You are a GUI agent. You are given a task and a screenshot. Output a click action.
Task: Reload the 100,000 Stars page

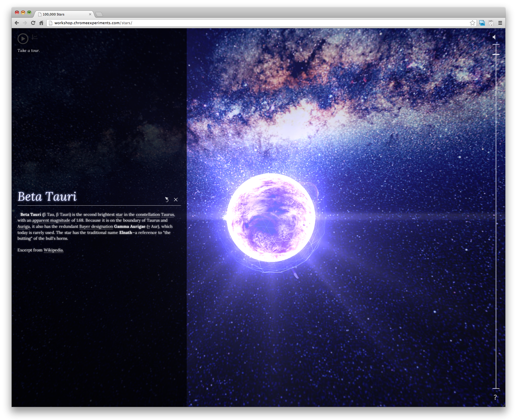click(x=33, y=23)
